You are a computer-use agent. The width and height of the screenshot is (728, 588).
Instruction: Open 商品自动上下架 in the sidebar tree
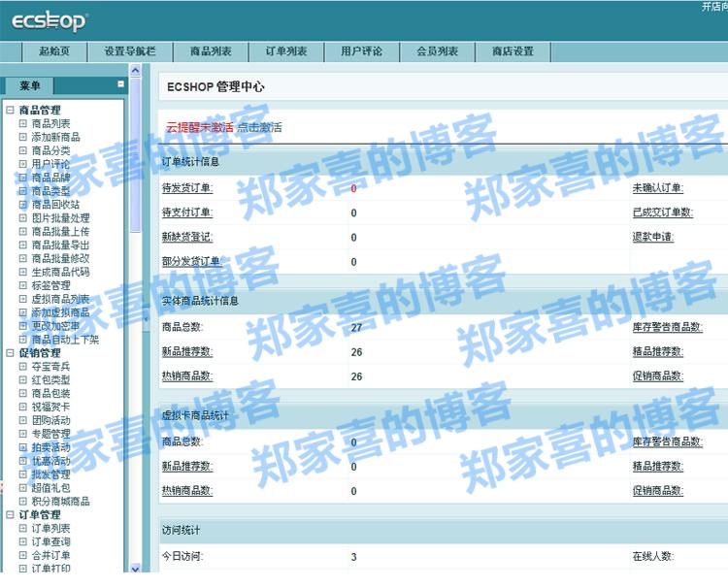[x=65, y=340]
